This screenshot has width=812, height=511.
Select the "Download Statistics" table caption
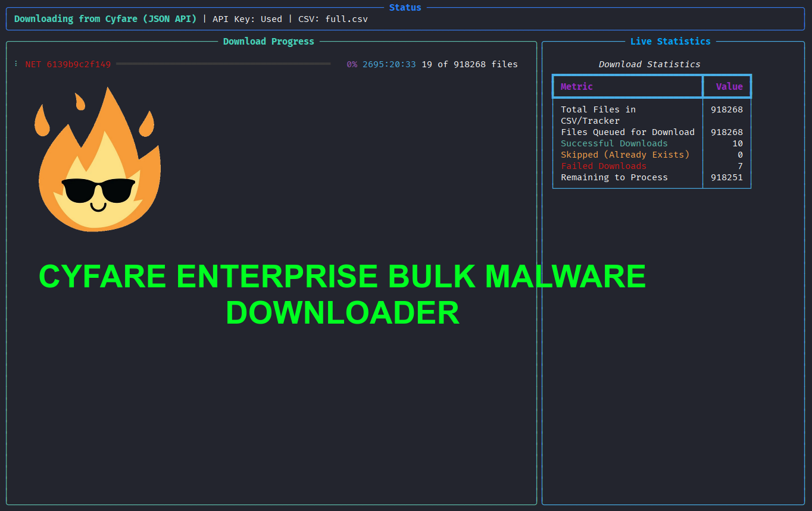(649, 64)
